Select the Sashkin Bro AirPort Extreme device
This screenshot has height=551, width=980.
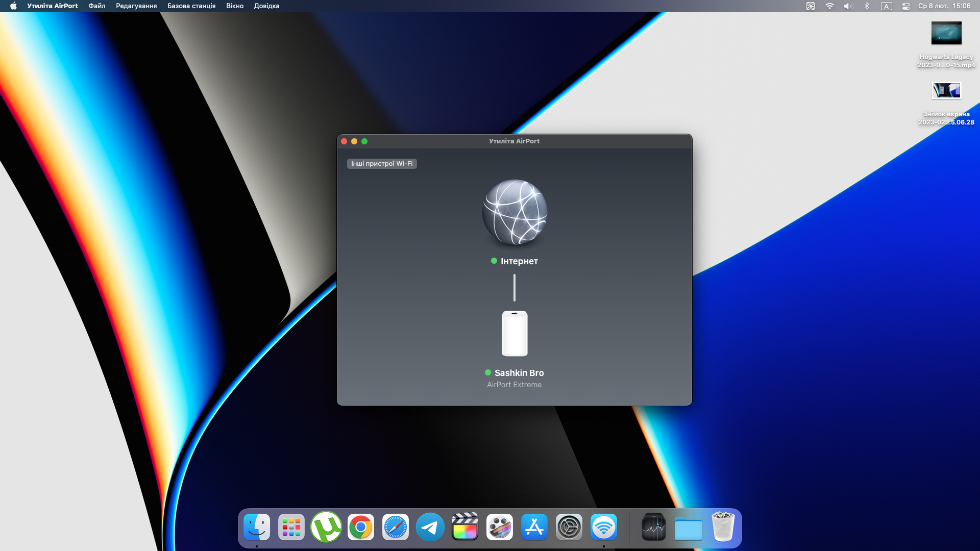point(514,334)
